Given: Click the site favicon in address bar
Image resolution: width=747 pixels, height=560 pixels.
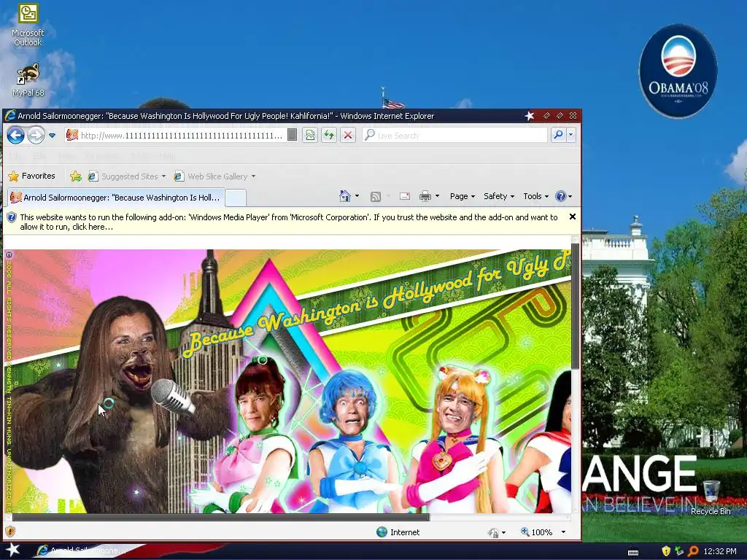Looking at the screenshot, I should (x=72, y=135).
